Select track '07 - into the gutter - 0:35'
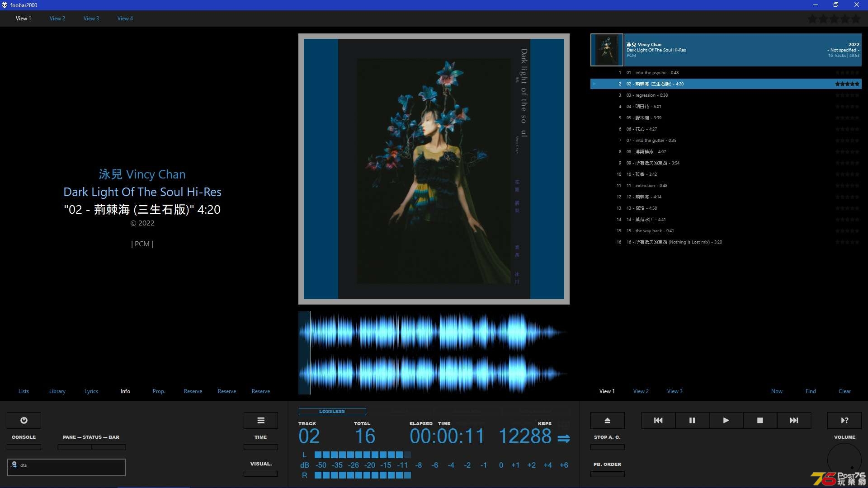This screenshot has width=868, height=488. 726,141
